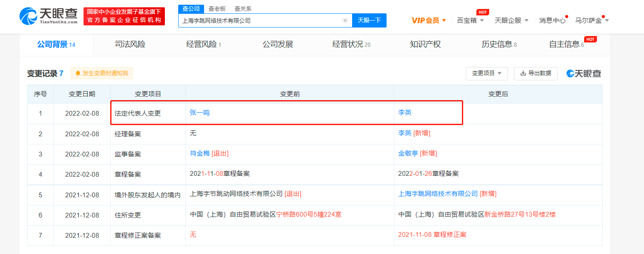
Task: Open 消息中心 notifications
Action: point(552,20)
